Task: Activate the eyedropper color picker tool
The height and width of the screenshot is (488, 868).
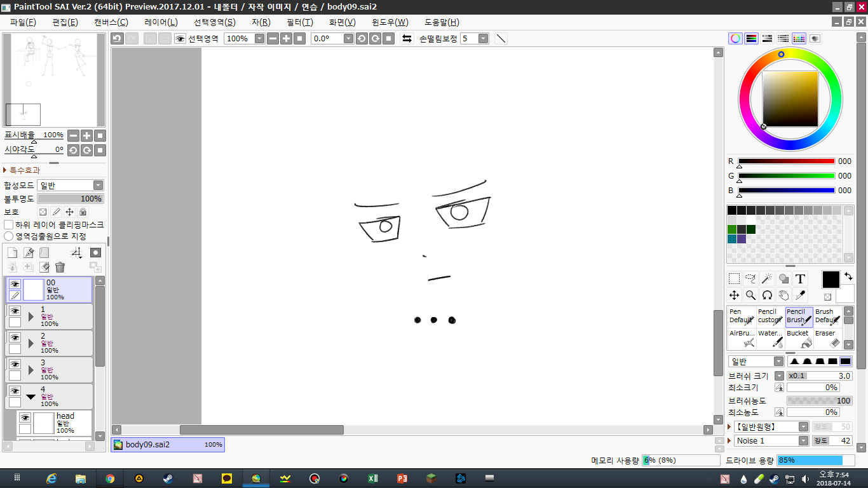Action: (x=800, y=295)
